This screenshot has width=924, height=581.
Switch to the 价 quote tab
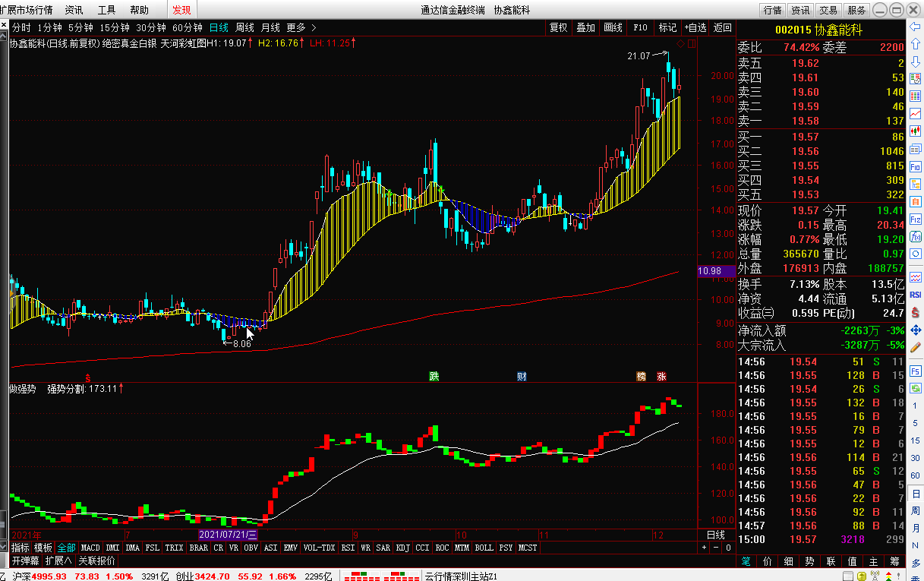point(768,561)
